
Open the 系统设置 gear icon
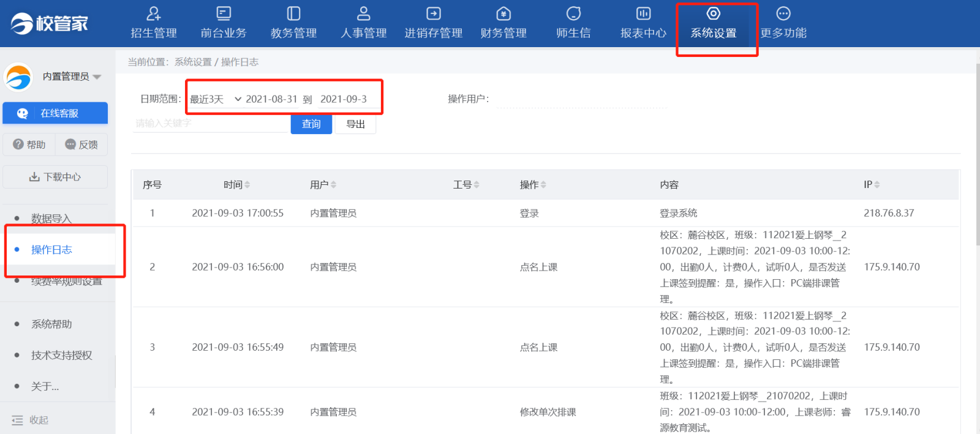714,13
